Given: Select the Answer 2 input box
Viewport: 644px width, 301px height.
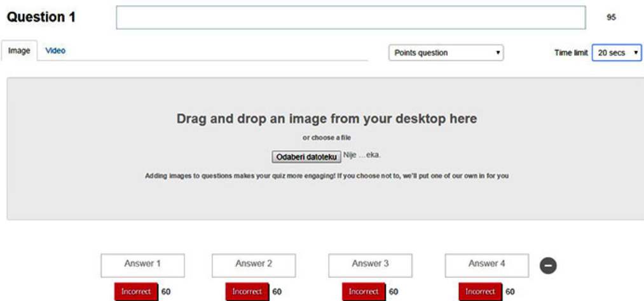Looking at the screenshot, I should [x=254, y=265].
